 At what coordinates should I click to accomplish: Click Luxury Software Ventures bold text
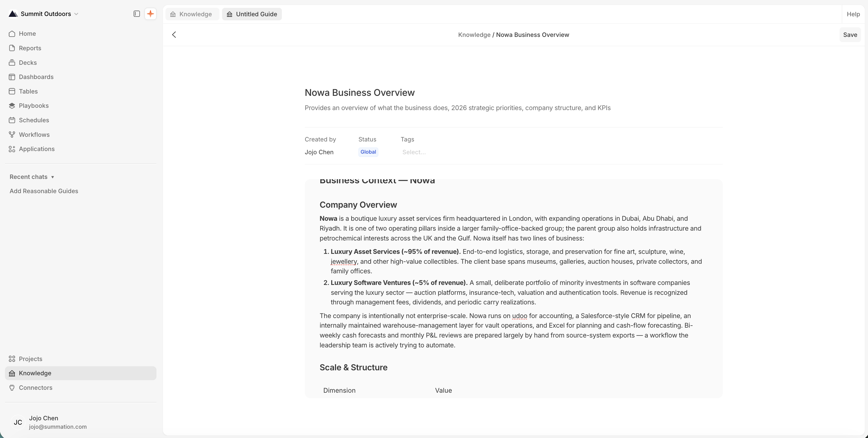coord(399,283)
